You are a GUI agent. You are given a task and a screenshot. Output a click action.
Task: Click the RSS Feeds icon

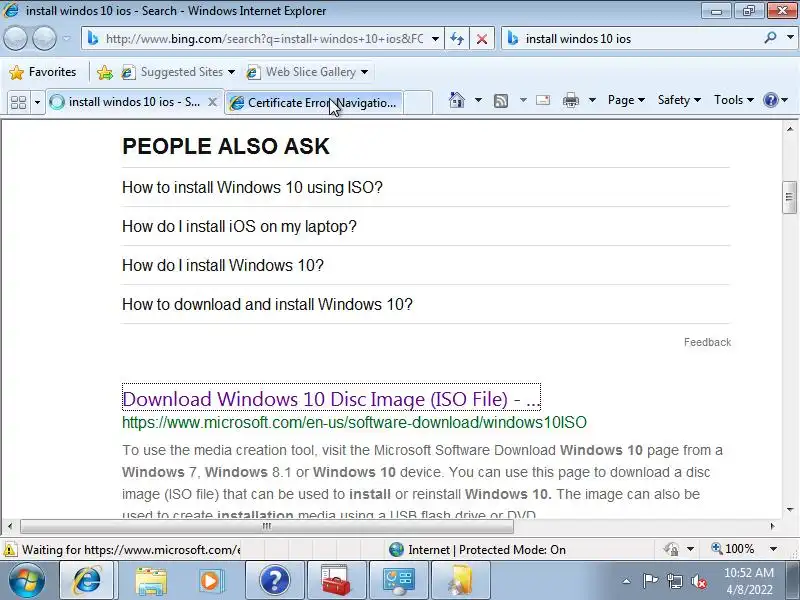[x=501, y=101]
